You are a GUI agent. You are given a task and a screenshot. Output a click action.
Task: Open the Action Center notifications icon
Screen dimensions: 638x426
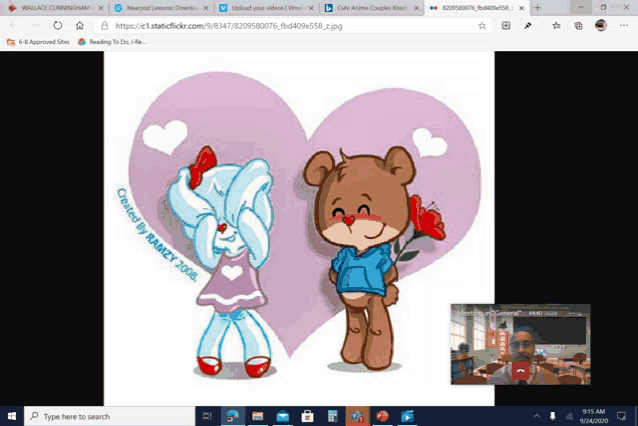tap(621, 416)
